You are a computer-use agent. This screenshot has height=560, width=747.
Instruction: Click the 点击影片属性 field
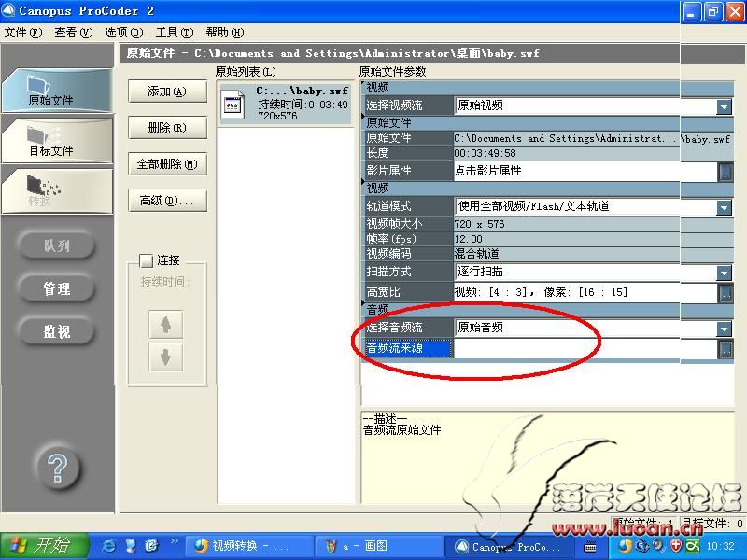coord(585,171)
